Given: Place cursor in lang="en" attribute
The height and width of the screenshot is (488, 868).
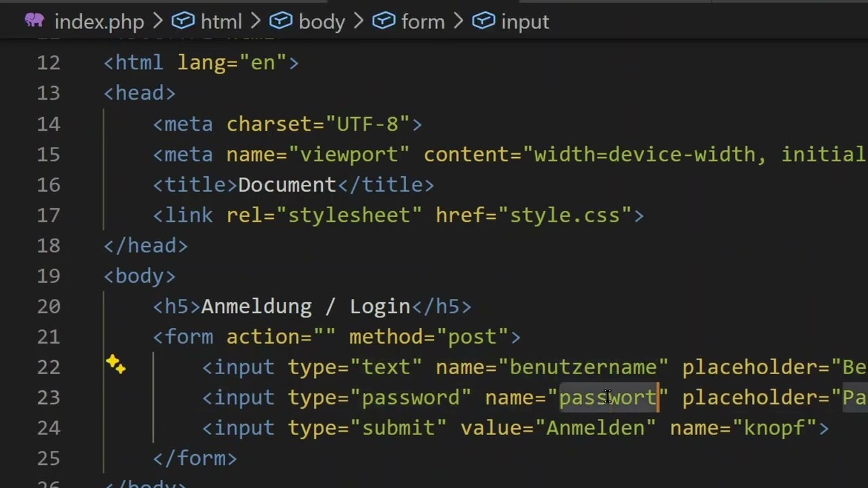Looking at the screenshot, I should (232, 63).
